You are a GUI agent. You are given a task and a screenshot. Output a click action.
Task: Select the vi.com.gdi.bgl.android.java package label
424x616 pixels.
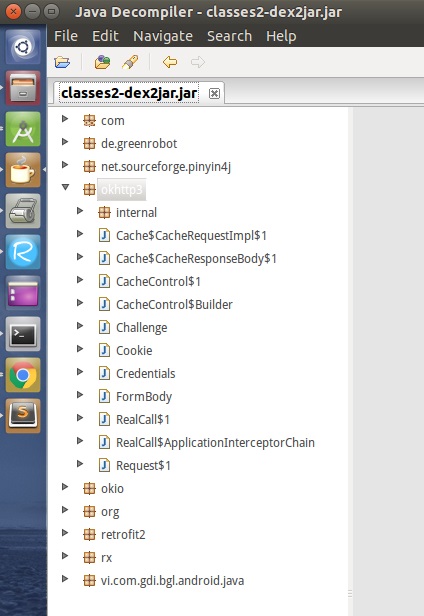[173, 581]
